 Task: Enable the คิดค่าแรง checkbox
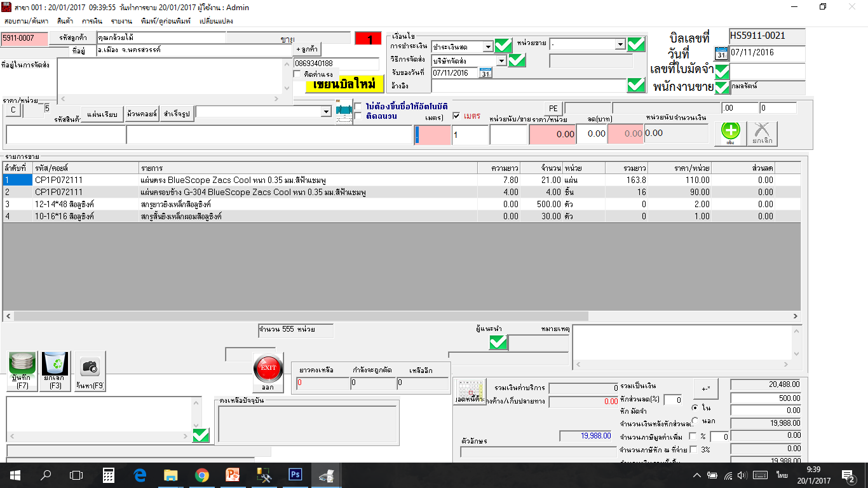tap(297, 74)
